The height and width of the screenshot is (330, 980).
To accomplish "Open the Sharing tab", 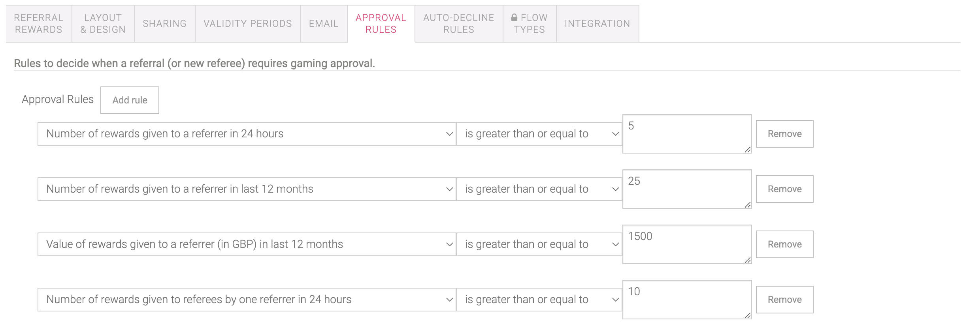I will click(x=165, y=24).
